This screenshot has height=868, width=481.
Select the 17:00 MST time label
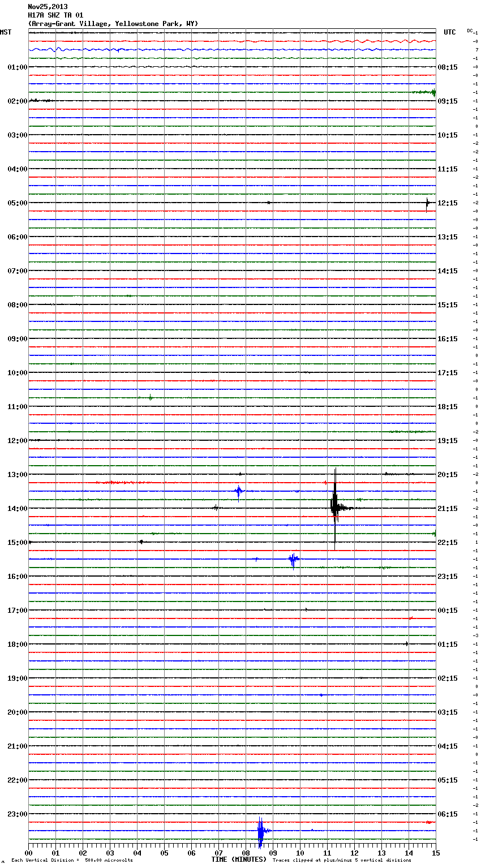[x=17, y=611]
